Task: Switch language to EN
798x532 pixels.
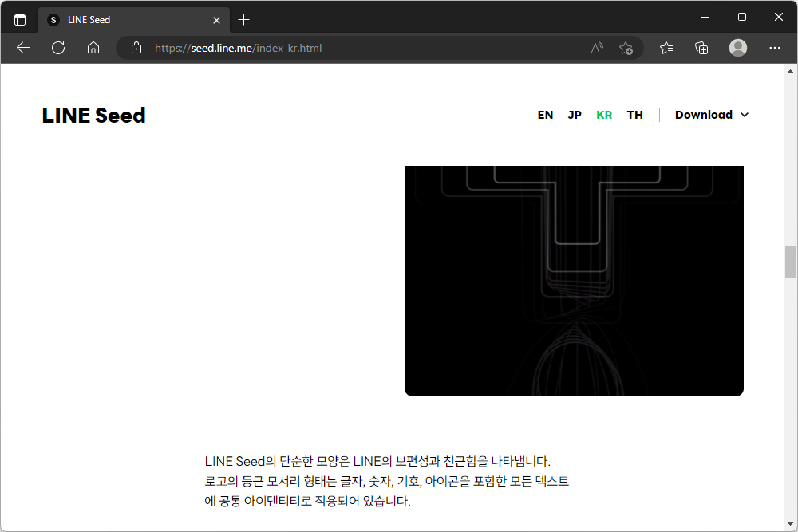Action: click(x=545, y=115)
